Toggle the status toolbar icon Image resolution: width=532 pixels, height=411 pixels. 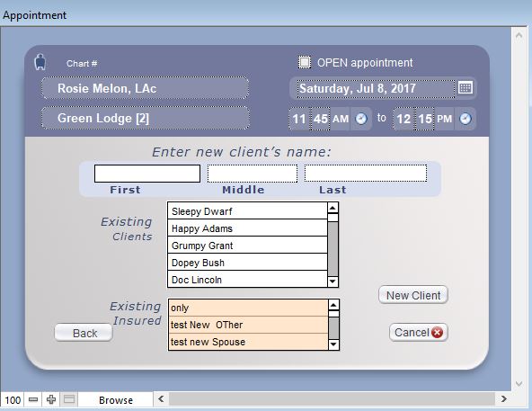[x=69, y=400]
